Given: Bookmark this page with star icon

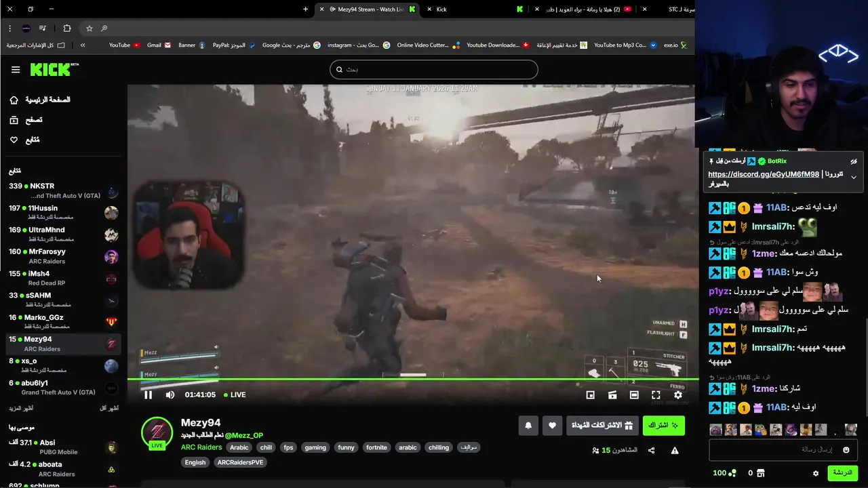Looking at the screenshot, I should [89, 28].
